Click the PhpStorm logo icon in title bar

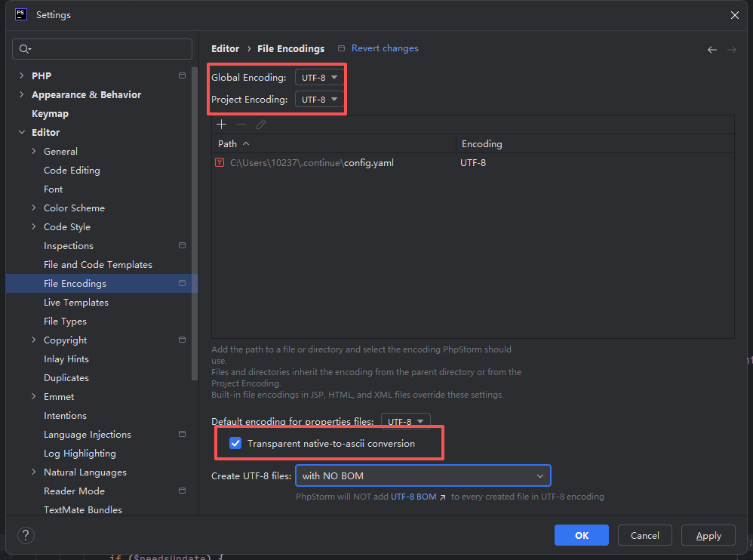click(21, 14)
